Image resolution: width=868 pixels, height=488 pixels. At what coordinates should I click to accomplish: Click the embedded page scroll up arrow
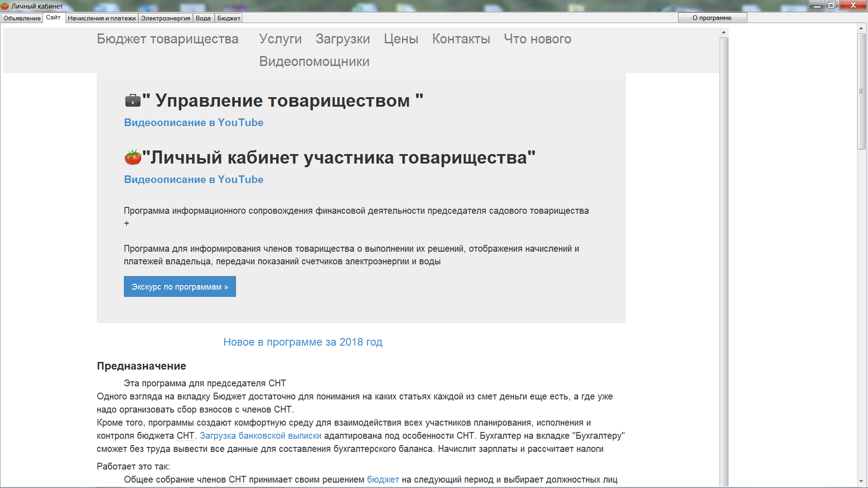click(724, 33)
